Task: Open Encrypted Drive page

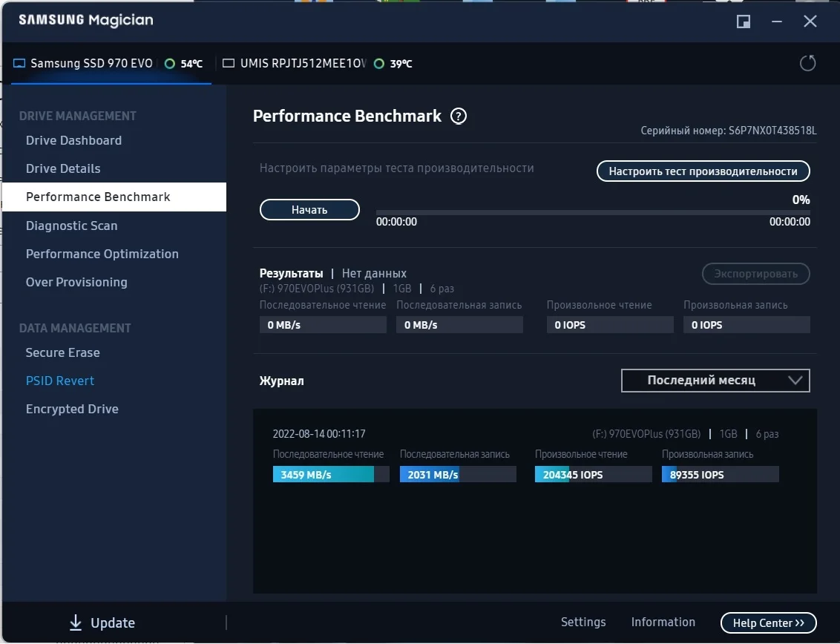Action: tap(72, 409)
